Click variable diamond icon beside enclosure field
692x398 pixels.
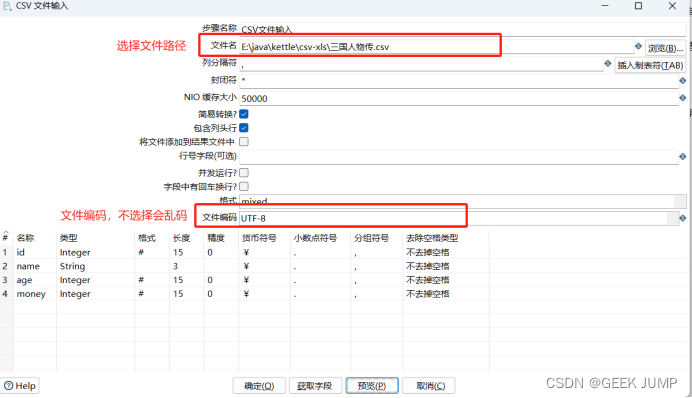pos(683,80)
